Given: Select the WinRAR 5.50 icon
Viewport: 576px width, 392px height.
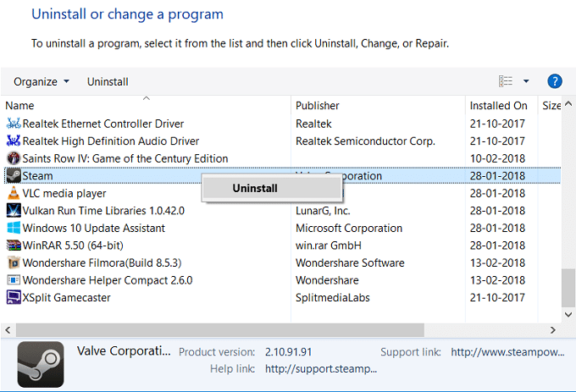Looking at the screenshot, I should point(13,246).
